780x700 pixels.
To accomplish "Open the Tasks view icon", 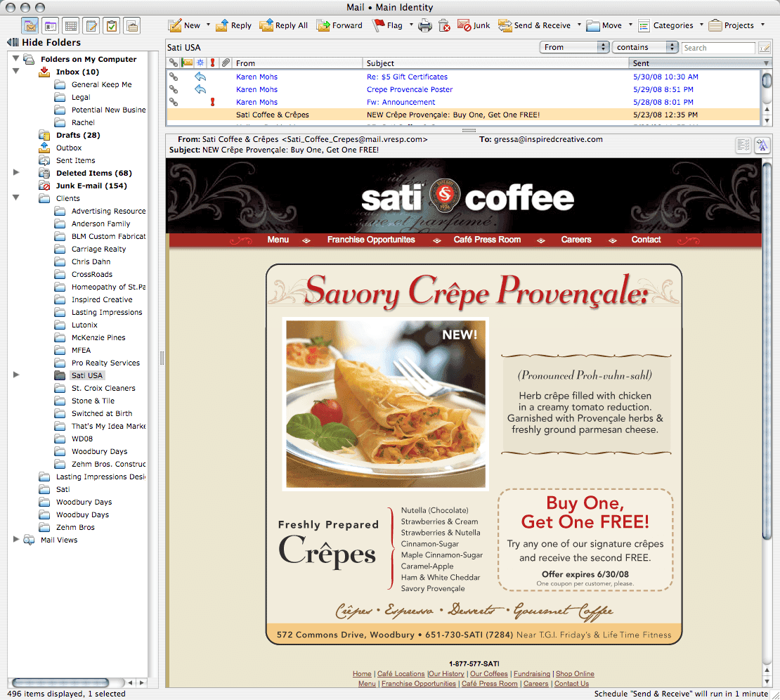I will click(111, 26).
